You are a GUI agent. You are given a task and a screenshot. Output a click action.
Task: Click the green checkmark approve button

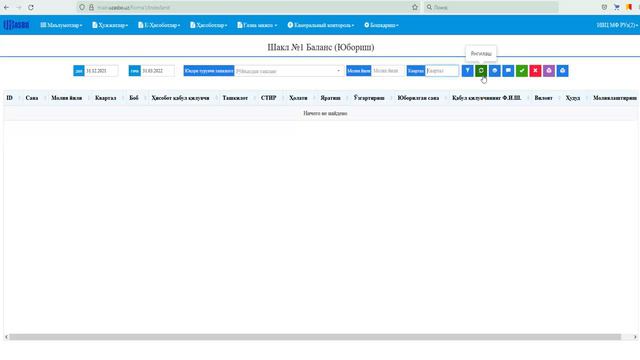[522, 71]
